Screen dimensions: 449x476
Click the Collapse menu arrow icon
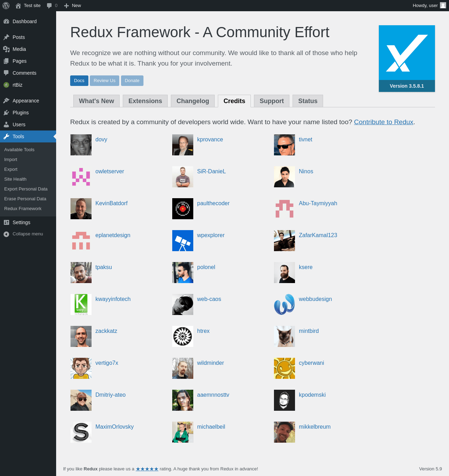[6, 234]
